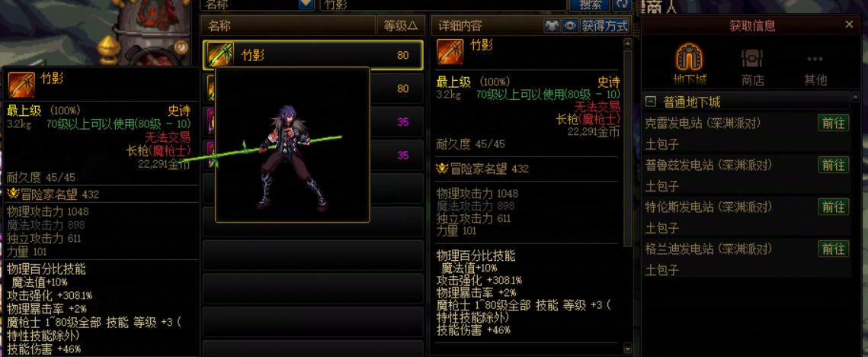Viewport: 868px width, 357px height.
Task: Toggle the eye preview icon in 详细内容
Action: (569, 25)
